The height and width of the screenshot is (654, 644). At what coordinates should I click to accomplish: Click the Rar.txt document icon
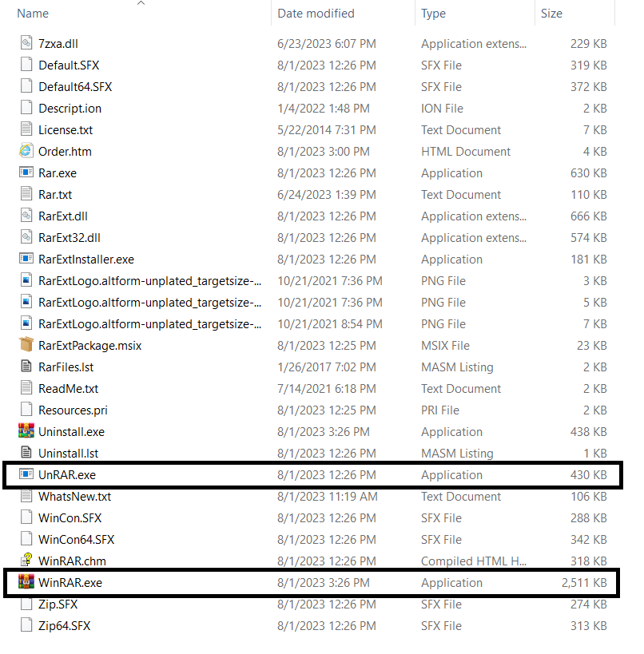[26, 194]
